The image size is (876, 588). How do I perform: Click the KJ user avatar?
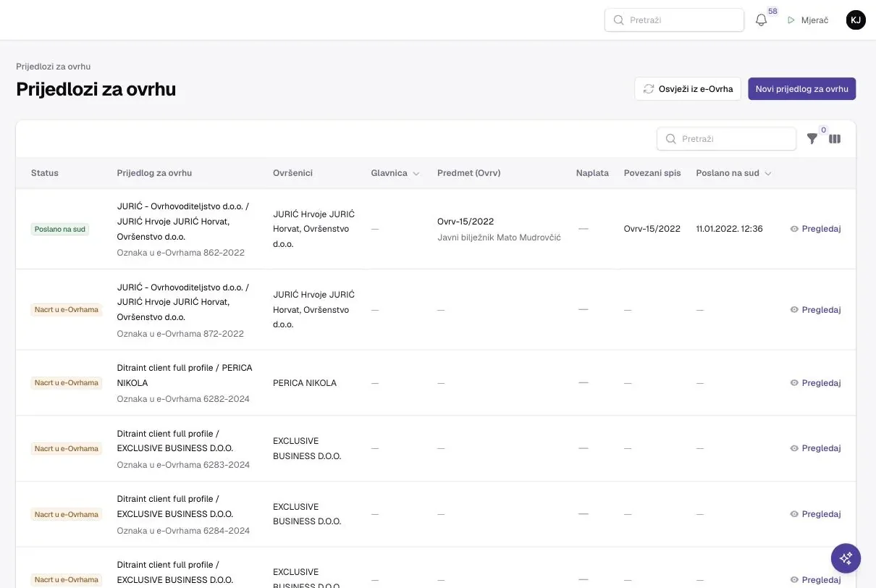click(x=856, y=20)
